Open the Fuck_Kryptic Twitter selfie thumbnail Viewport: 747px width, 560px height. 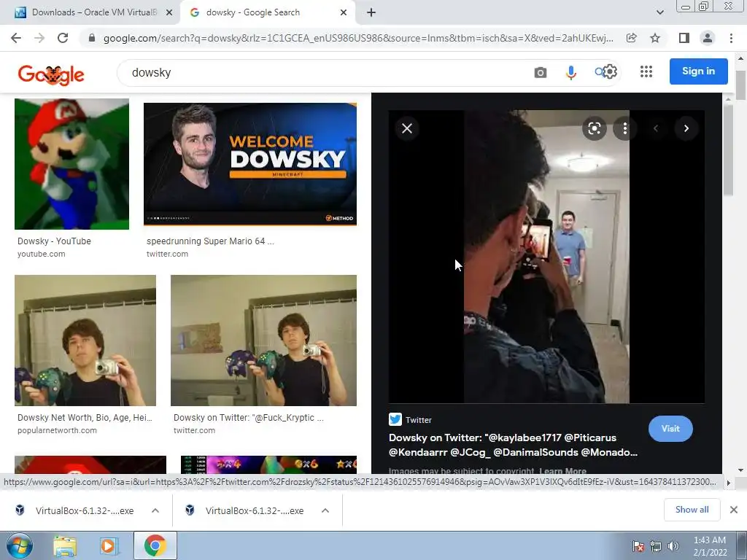pyautogui.click(x=263, y=341)
